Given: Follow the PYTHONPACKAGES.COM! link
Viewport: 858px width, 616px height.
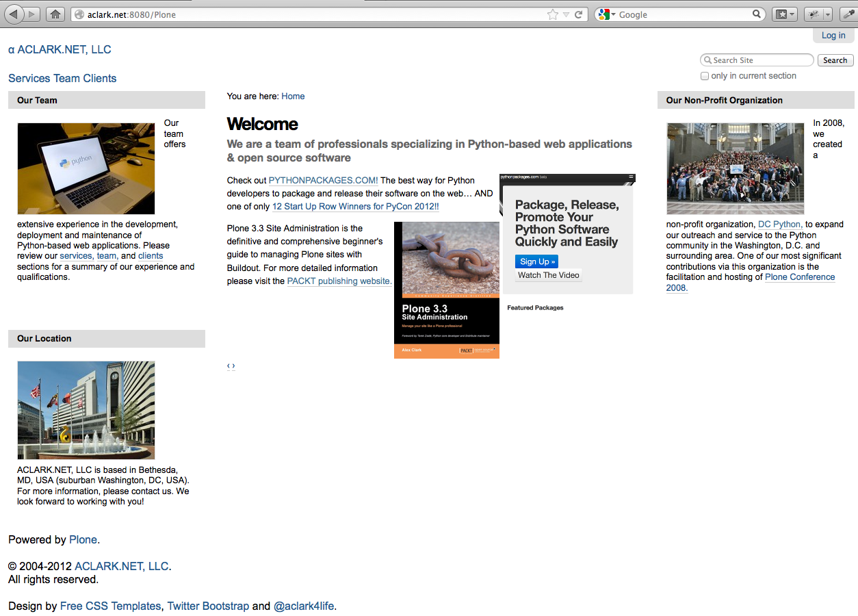Looking at the screenshot, I should (323, 181).
